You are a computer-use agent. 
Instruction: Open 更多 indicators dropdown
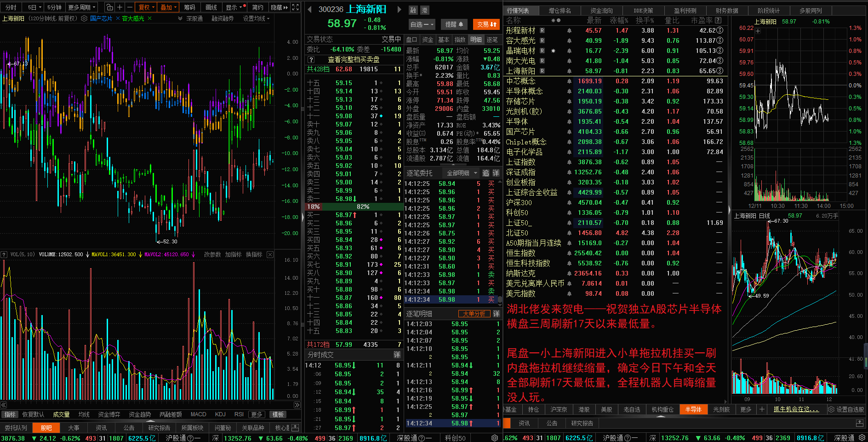click(257, 414)
